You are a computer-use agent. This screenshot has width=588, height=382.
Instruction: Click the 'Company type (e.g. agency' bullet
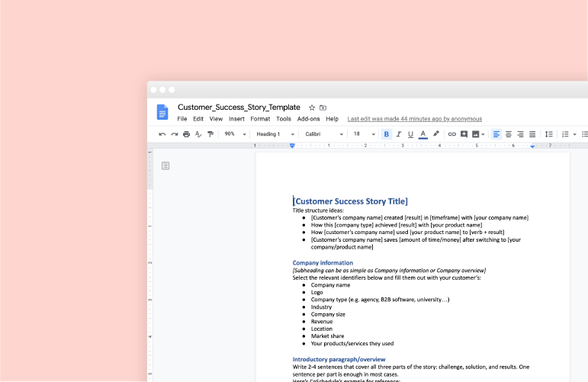tap(380, 300)
